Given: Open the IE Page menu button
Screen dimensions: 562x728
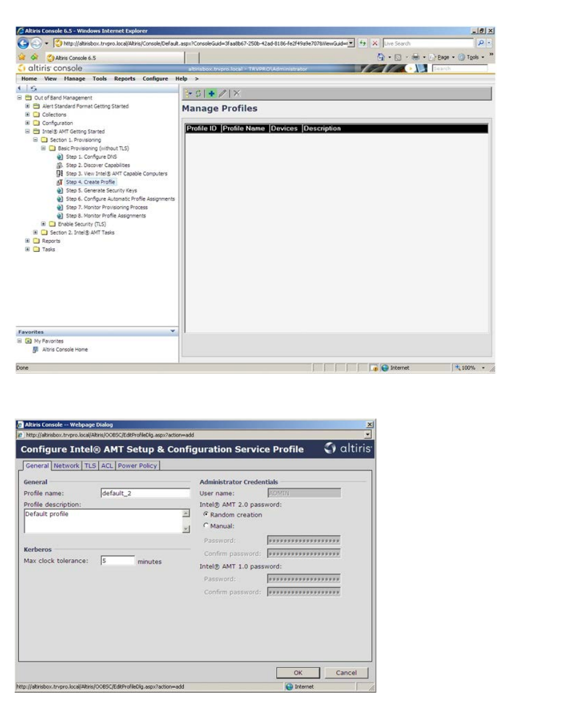Looking at the screenshot, I should [442, 57].
